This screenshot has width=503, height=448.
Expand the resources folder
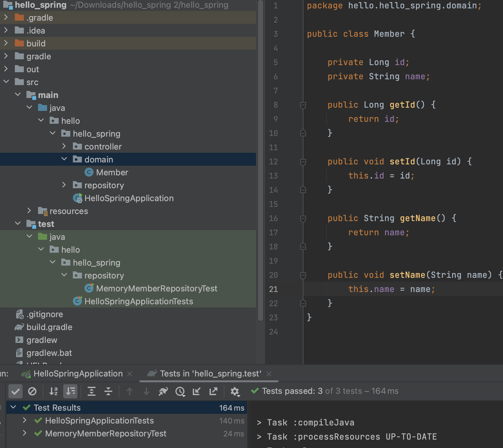coord(29,211)
